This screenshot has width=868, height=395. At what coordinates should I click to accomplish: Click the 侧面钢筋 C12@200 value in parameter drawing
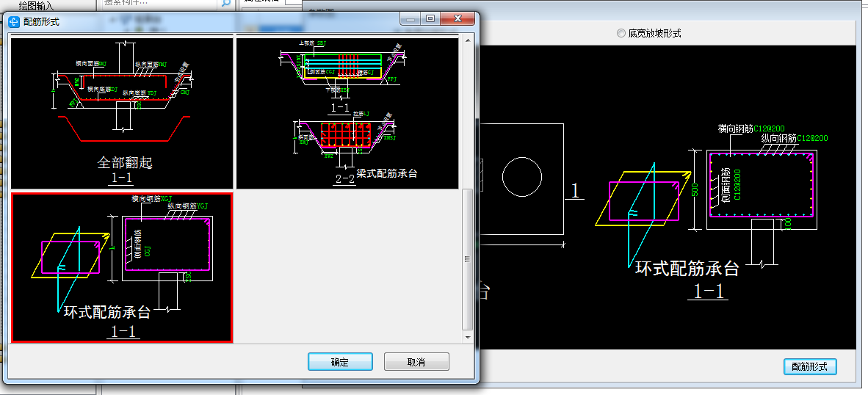[x=737, y=184]
